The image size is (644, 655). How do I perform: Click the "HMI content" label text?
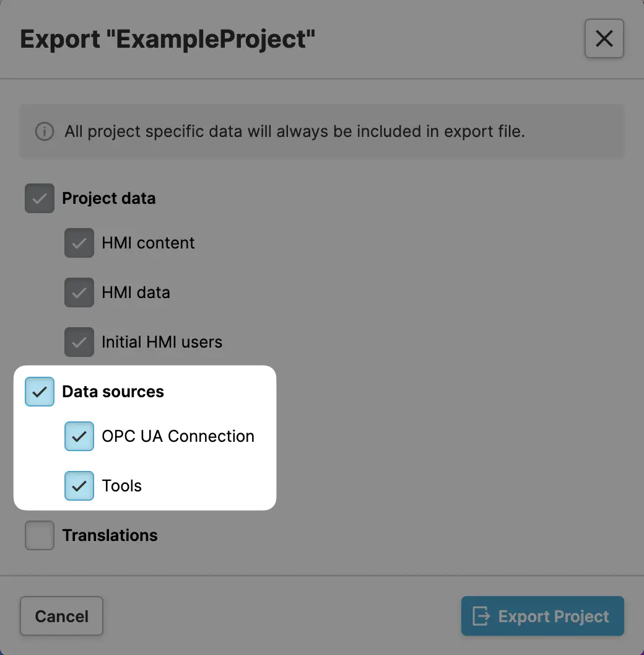(x=148, y=243)
